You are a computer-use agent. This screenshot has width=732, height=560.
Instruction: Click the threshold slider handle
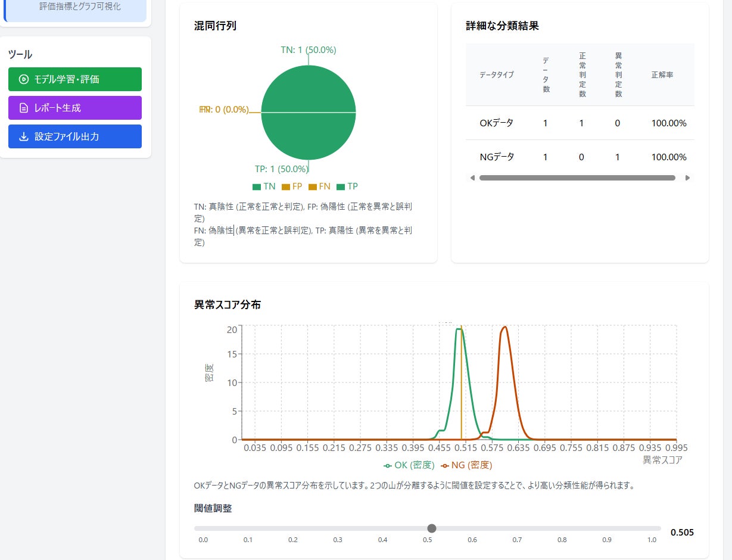pos(432,528)
